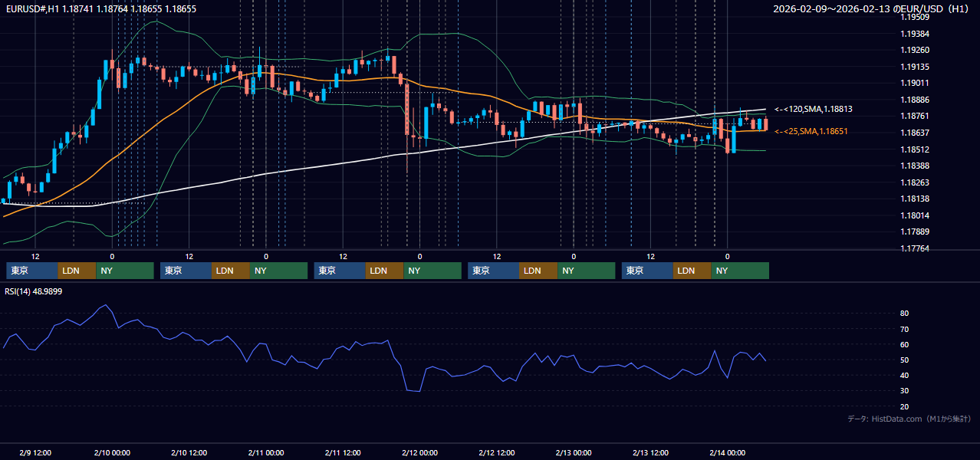Click the 1.18512 price axis label
This screenshot has height=460, width=980.
click(x=914, y=149)
